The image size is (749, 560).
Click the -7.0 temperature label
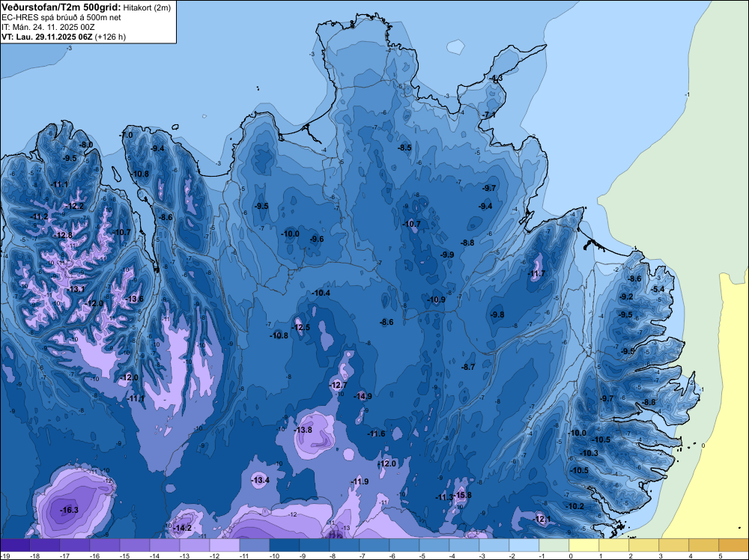coord(126,136)
